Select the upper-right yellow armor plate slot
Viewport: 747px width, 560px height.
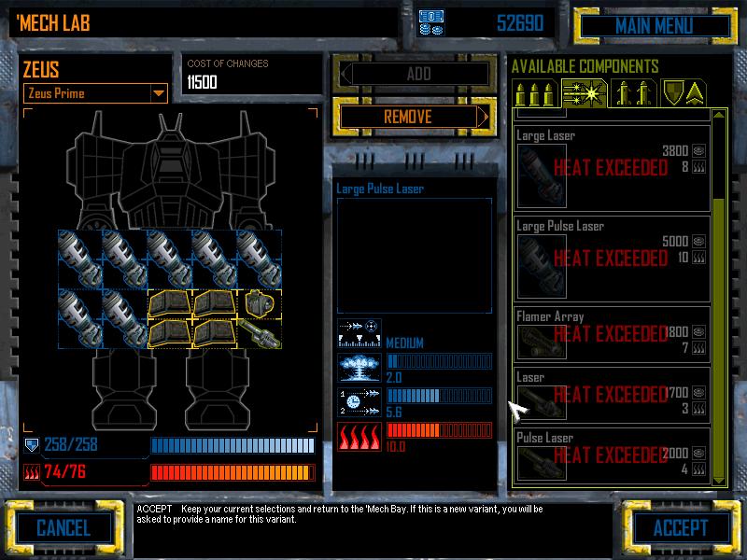pyautogui.click(x=215, y=304)
